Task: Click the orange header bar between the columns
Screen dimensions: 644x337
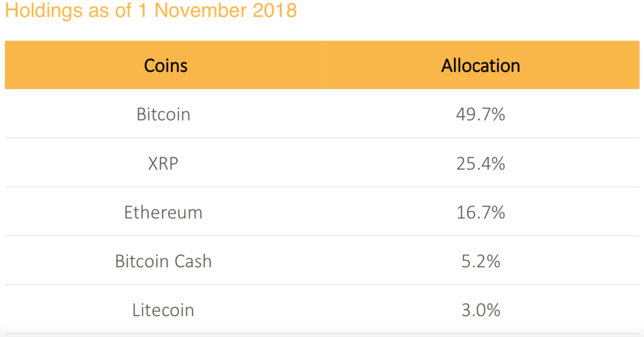Action: point(322,65)
